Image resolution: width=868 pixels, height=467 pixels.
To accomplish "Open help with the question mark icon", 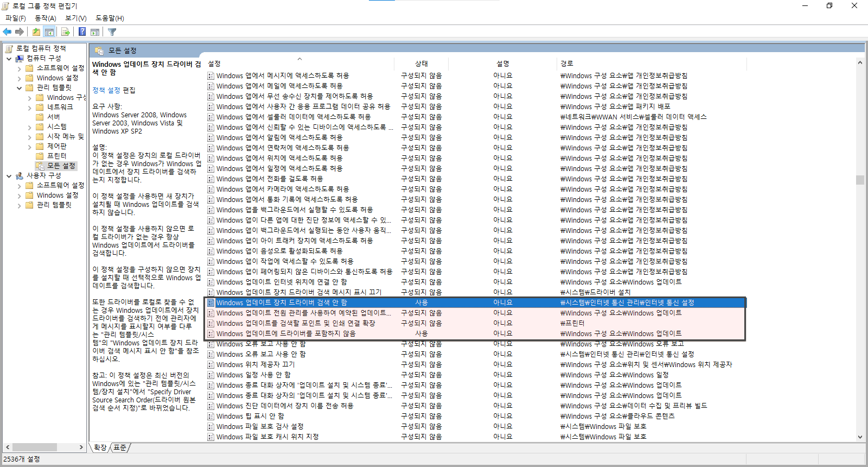I will pyautogui.click(x=82, y=31).
